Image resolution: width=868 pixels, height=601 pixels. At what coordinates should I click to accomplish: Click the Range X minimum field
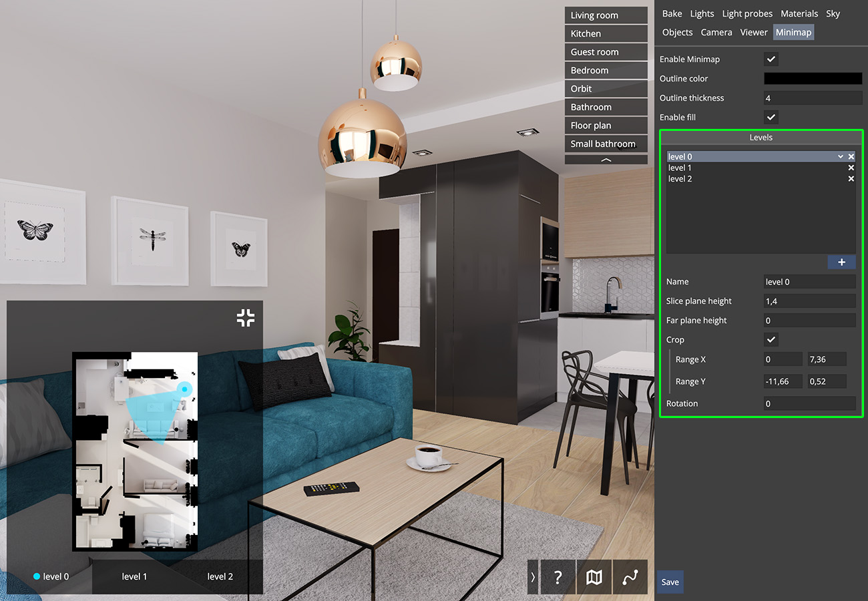click(x=783, y=359)
